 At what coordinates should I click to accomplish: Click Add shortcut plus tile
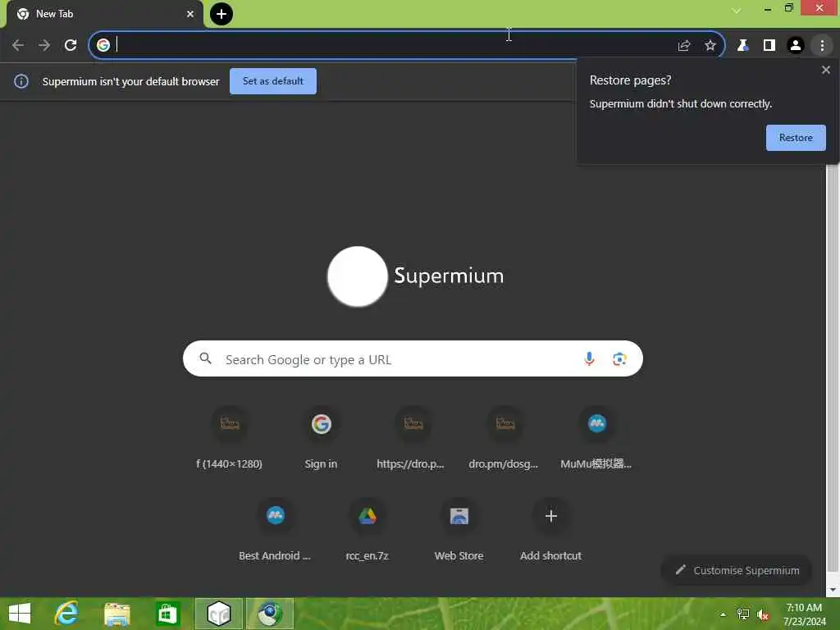tap(550, 531)
